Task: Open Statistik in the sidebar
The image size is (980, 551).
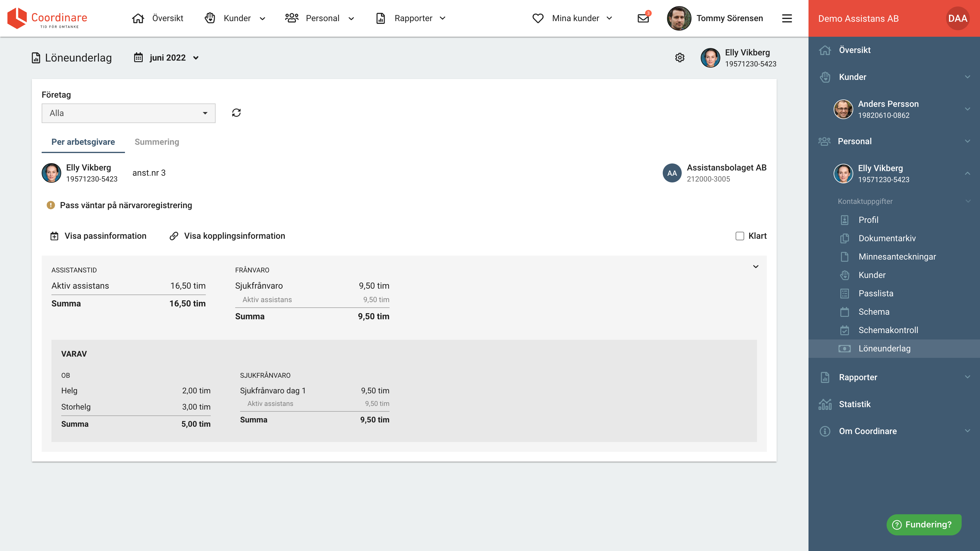Action: click(x=854, y=404)
